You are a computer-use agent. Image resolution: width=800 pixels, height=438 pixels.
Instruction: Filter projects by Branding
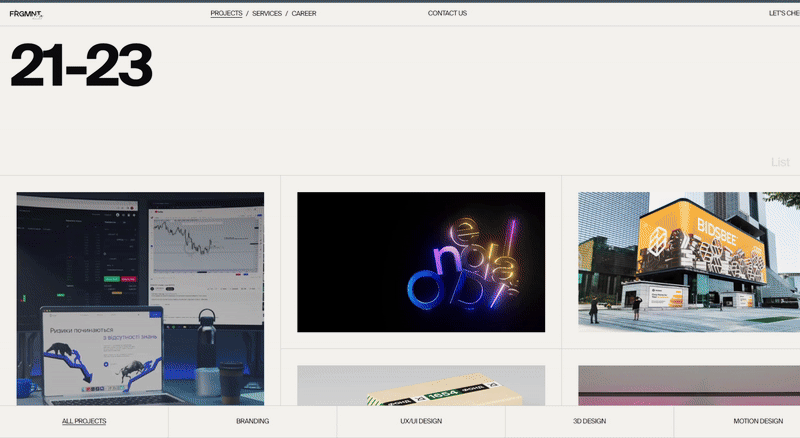(x=253, y=421)
